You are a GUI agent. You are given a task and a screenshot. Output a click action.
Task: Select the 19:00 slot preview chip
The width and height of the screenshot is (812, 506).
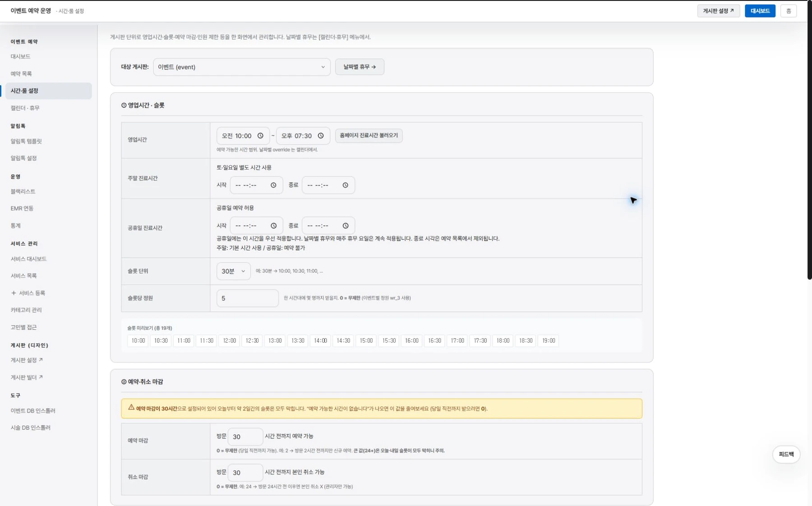[549, 341]
